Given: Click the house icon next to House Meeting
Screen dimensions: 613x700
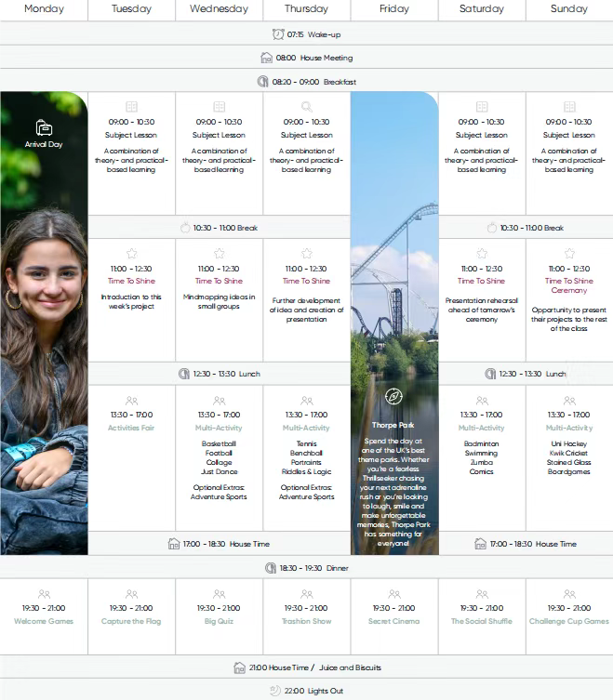Looking at the screenshot, I should click(x=266, y=58).
